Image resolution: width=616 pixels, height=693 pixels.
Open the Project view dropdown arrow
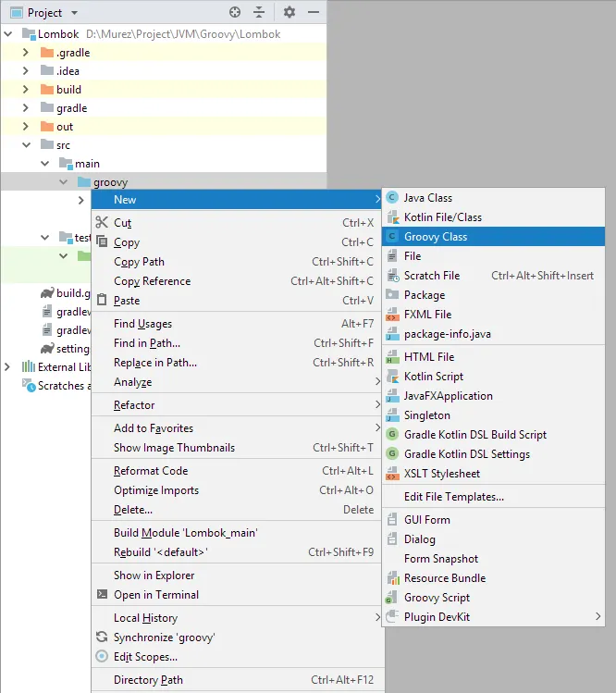pyautogui.click(x=75, y=13)
